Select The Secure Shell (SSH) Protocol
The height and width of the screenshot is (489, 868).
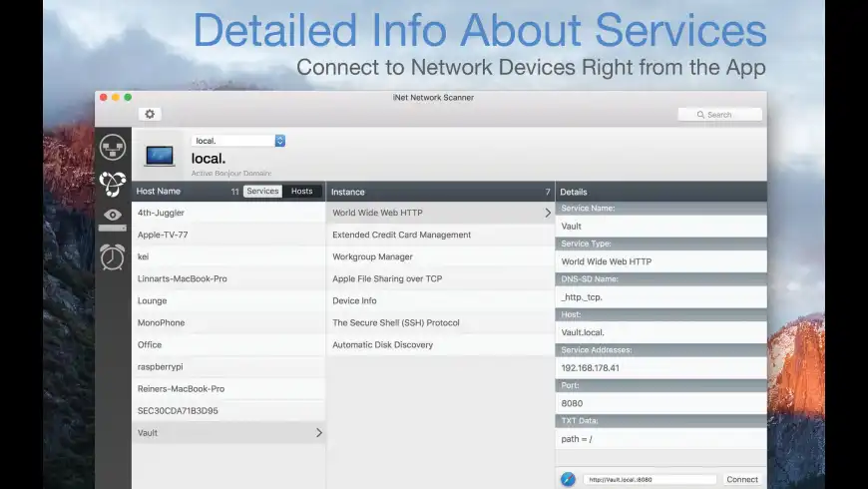pyautogui.click(x=441, y=323)
